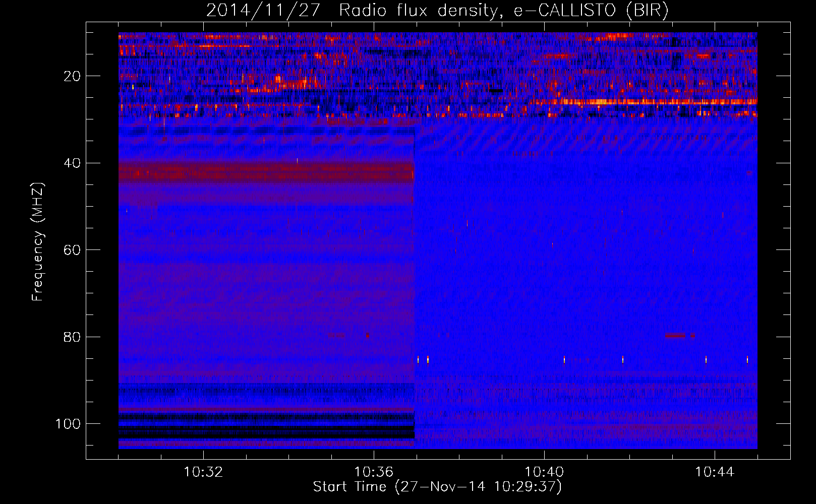This screenshot has width=816, height=504.
Task: Click the "10:40" time tick label
Action: tap(544, 472)
